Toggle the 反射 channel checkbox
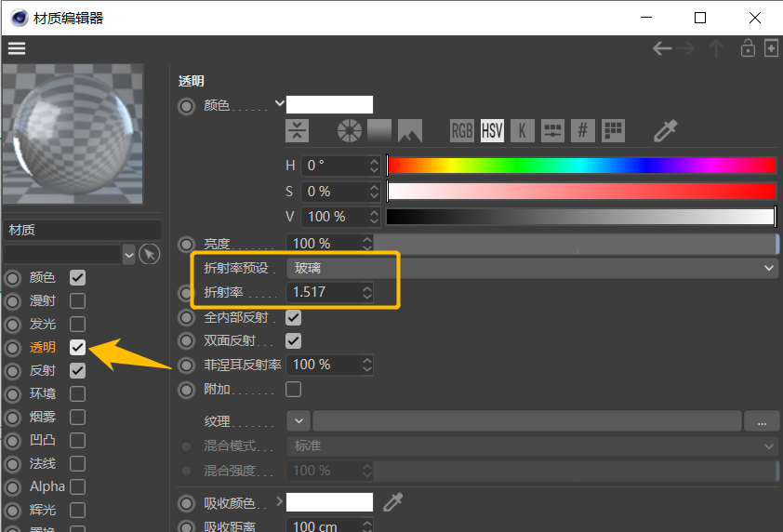Image resolution: width=783 pixels, height=532 pixels. pos(77,371)
